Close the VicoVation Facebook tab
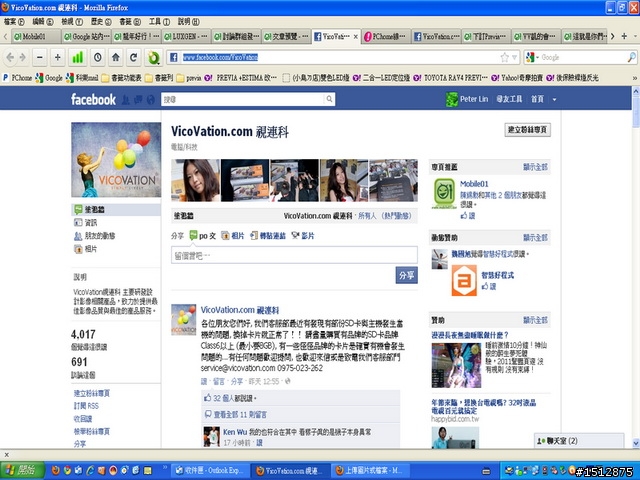The width and height of the screenshot is (640, 480). [356, 37]
